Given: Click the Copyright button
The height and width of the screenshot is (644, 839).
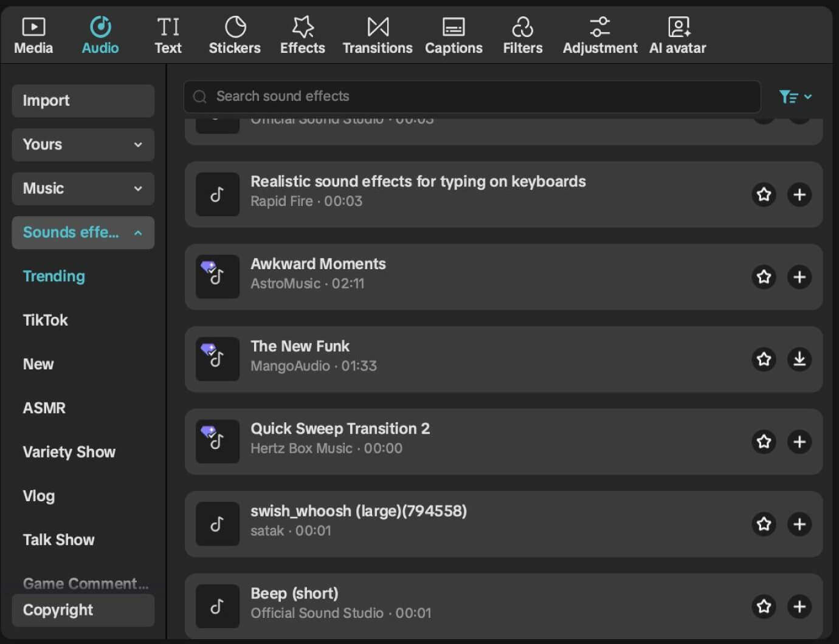Looking at the screenshot, I should point(83,610).
